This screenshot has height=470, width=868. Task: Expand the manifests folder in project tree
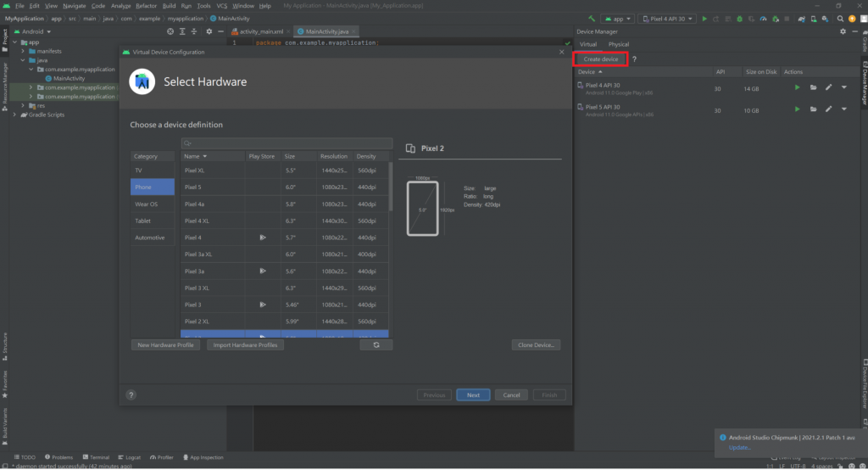[23, 51]
